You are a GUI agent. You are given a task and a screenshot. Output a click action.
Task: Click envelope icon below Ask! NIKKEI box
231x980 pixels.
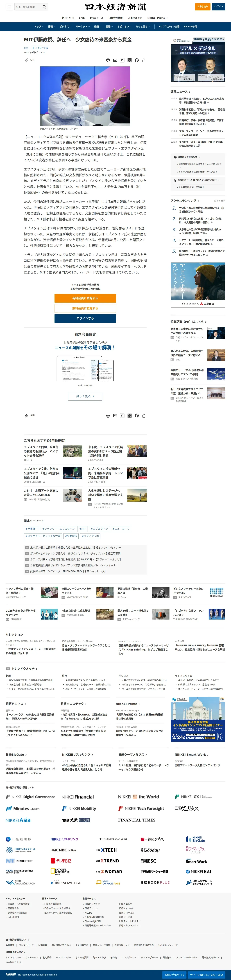pos(115,416)
